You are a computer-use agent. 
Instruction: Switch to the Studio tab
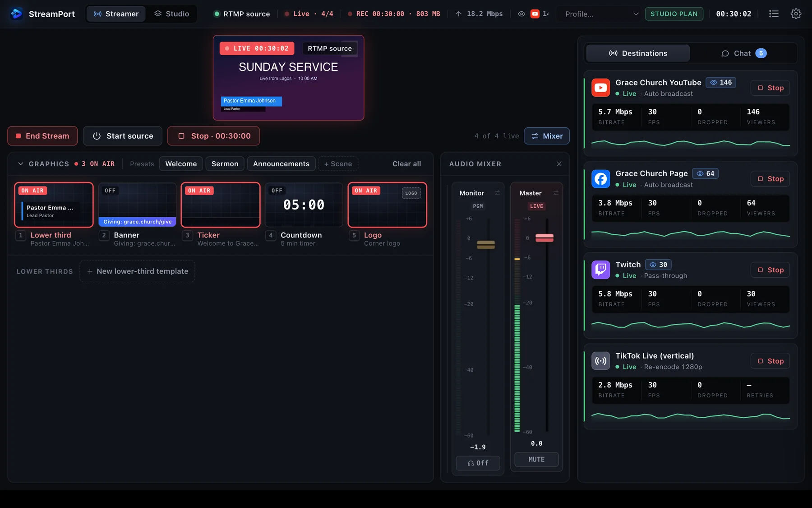(171, 14)
